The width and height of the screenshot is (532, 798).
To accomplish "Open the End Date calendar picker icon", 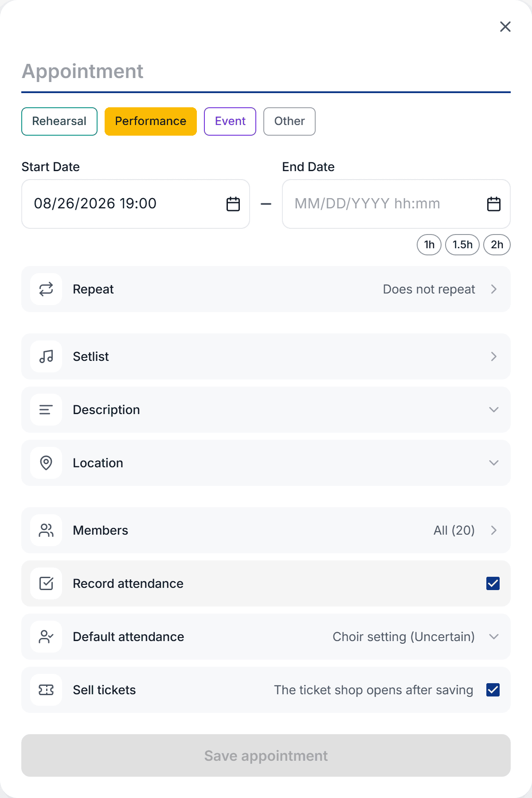I will coord(494,204).
